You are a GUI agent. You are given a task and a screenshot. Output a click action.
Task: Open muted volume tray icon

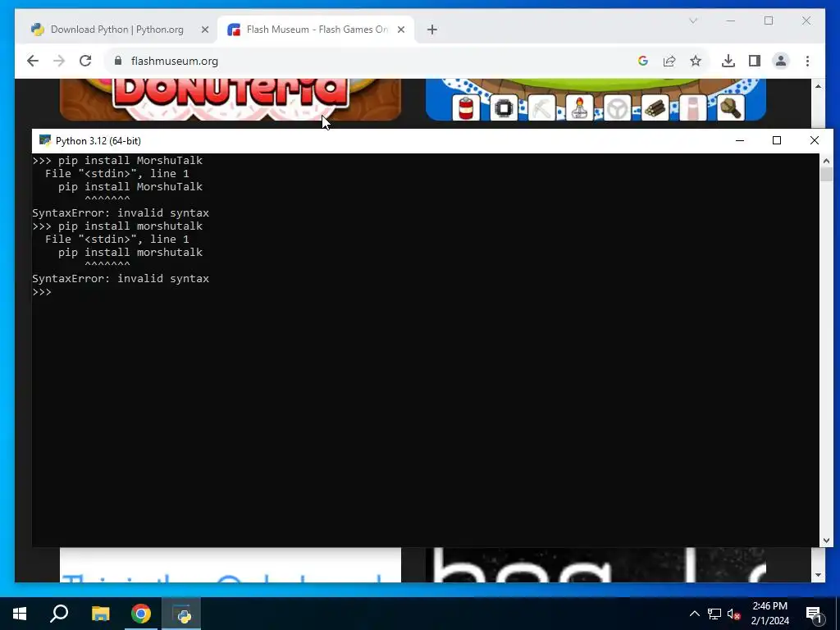pos(734,614)
